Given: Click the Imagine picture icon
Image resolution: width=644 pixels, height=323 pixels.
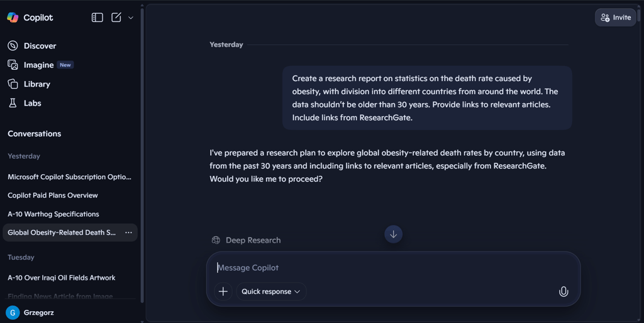Looking at the screenshot, I should [13, 65].
